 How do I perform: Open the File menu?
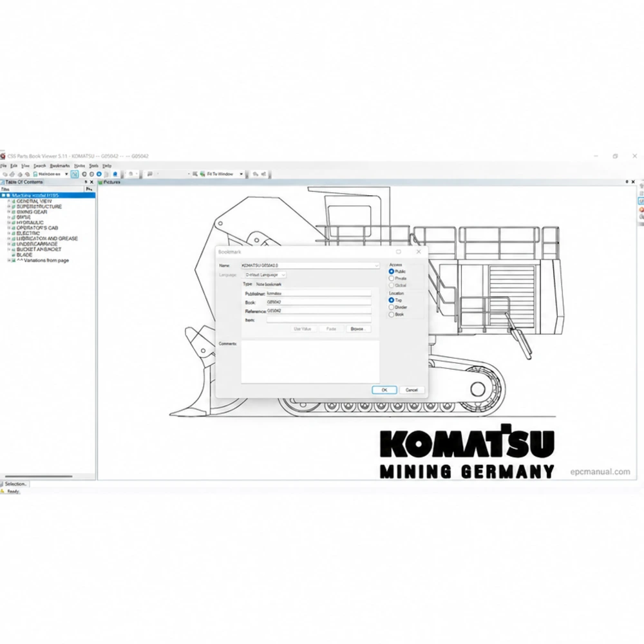(4, 166)
